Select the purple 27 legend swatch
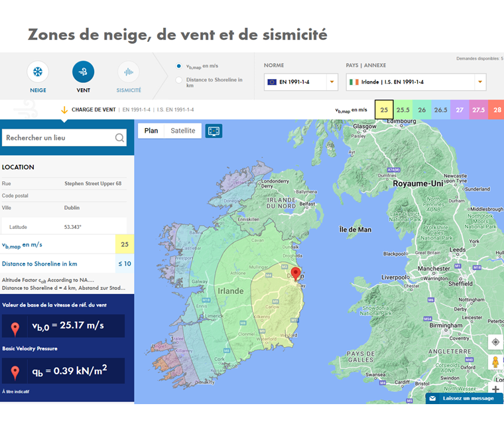The height and width of the screenshot is (430, 504). (460, 109)
